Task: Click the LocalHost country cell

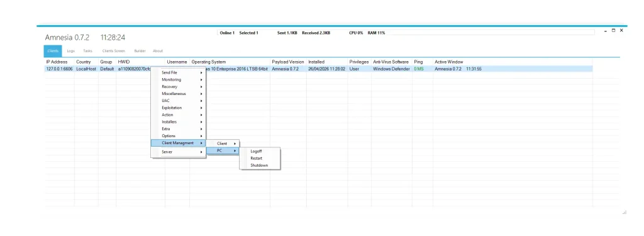Action: click(86, 69)
